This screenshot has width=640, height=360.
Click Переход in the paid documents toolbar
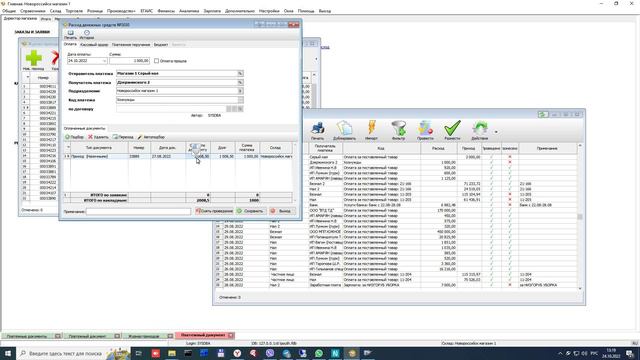click(x=123, y=137)
